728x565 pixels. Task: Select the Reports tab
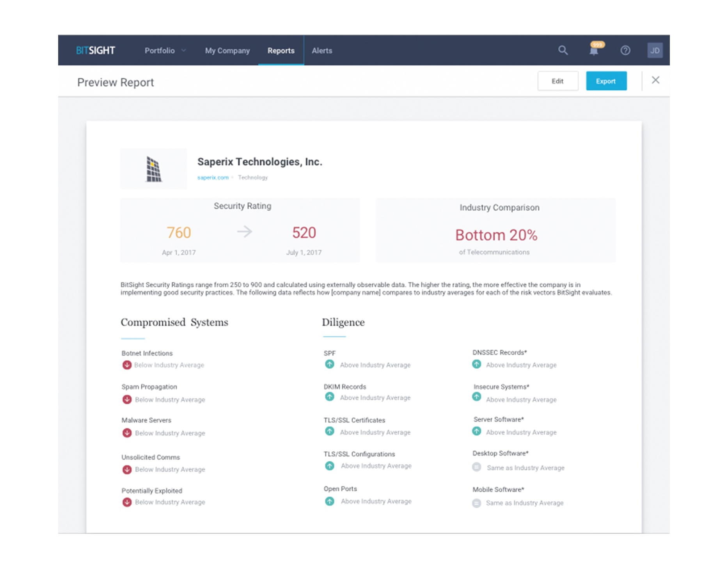pyautogui.click(x=281, y=51)
